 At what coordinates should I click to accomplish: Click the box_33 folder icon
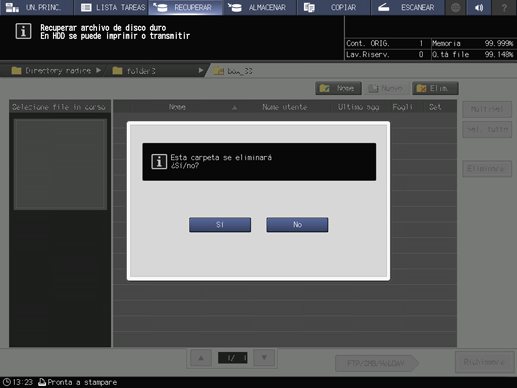coord(219,70)
